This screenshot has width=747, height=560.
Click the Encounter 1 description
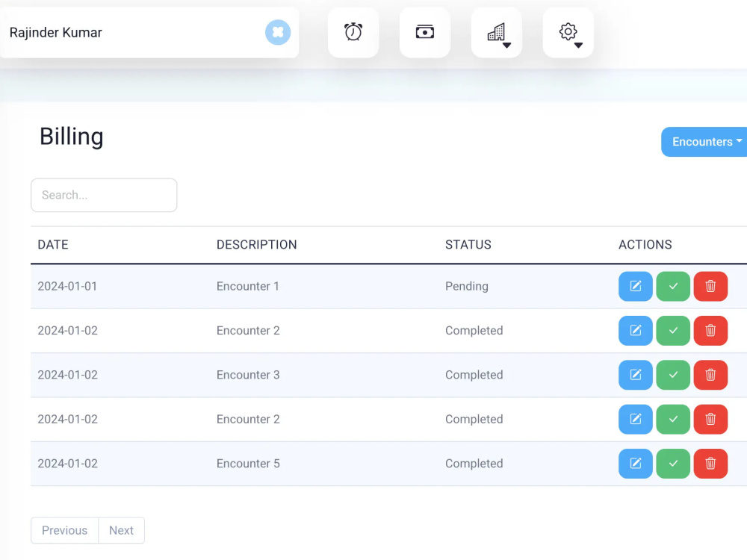point(248,286)
